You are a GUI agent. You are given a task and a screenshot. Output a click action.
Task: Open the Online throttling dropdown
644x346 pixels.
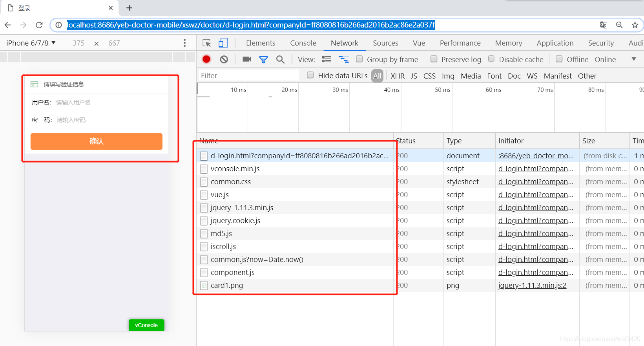point(615,59)
